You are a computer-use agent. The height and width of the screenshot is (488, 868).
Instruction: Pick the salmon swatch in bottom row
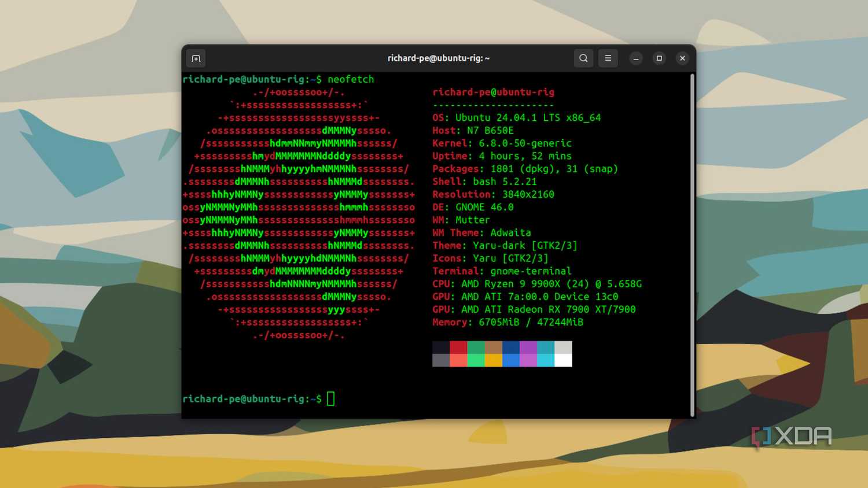[458, 360]
